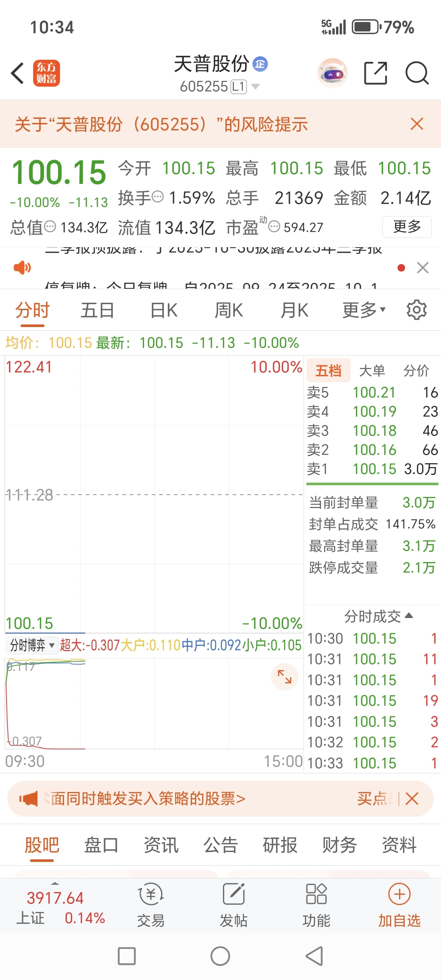Tap 封单占成交 141.75% value
The height and width of the screenshot is (980, 441).
(x=410, y=524)
